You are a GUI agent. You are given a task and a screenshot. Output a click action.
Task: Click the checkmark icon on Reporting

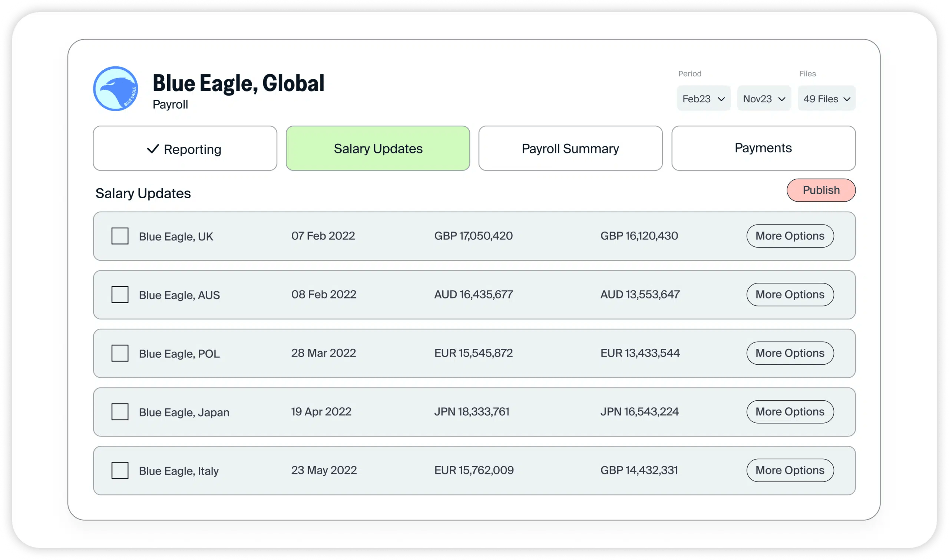click(x=153, y=149)
